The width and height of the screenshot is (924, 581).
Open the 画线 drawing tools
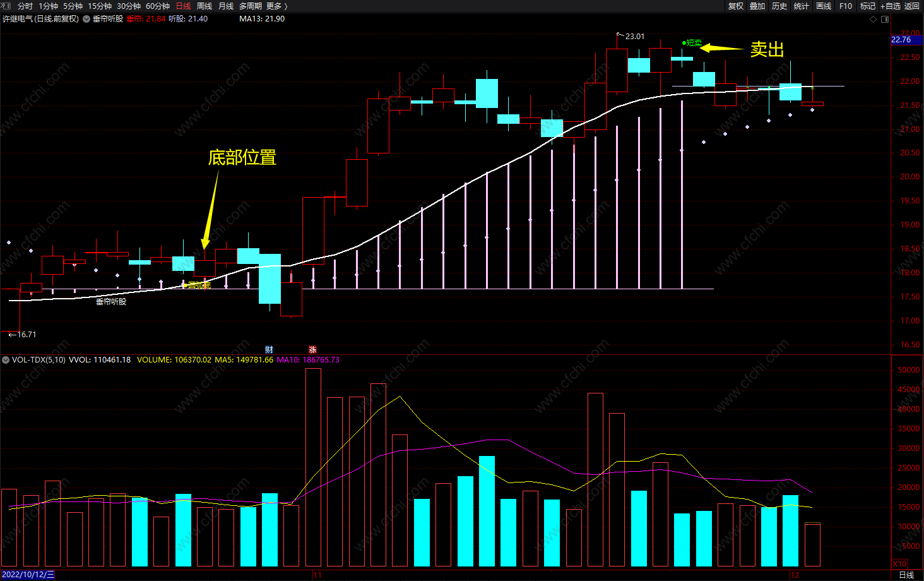point(824,6)
